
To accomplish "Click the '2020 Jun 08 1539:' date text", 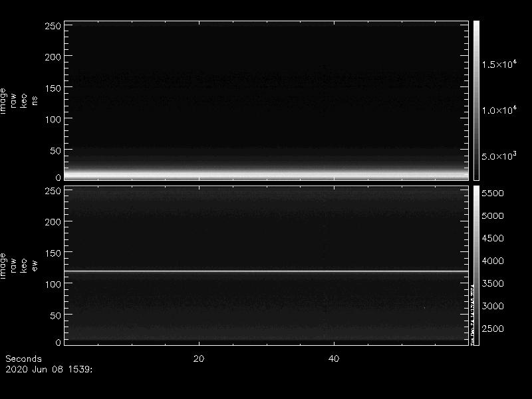I will [49, 368].
